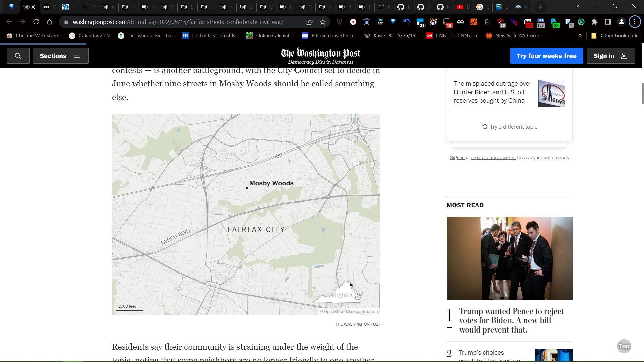Select the Try a different topic option
Viewport: 644px width, 362px height.
[x=509, y=127]
